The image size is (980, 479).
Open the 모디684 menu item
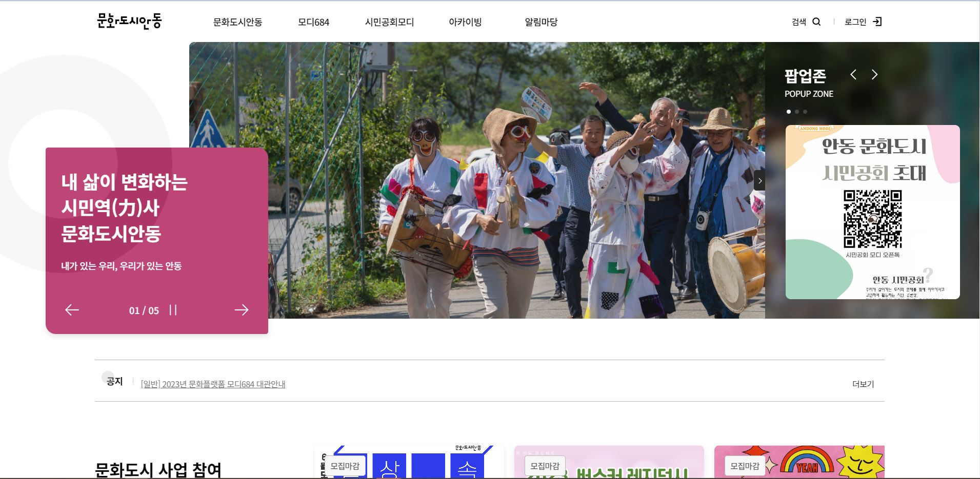313,22
